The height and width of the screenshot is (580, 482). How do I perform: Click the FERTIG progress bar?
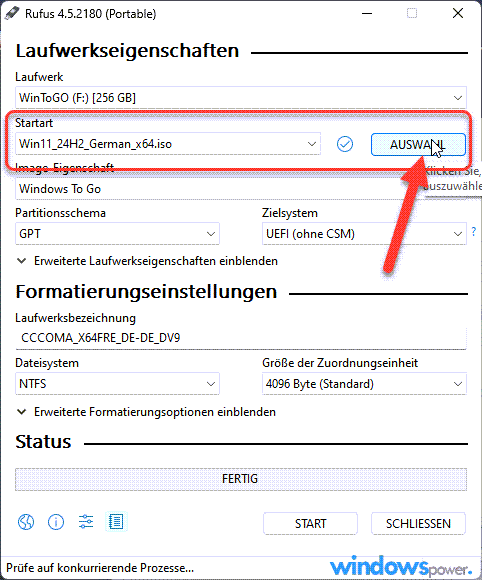click(x=240, y=479)
